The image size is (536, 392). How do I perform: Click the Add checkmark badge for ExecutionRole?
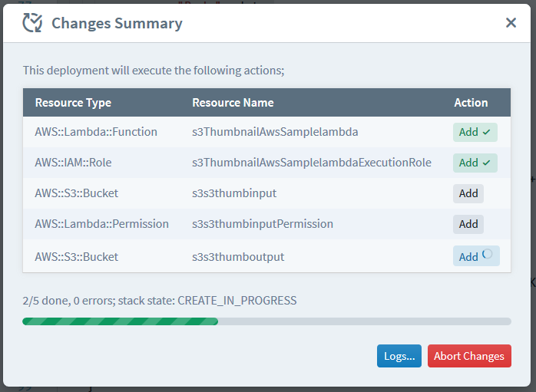pyautogui.click(x=475, y=163)
